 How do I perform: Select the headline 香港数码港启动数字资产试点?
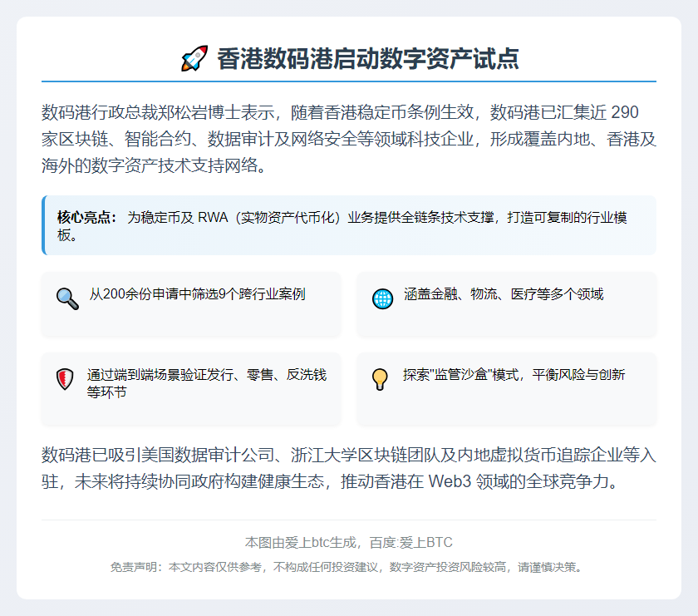tap(368, 59)
